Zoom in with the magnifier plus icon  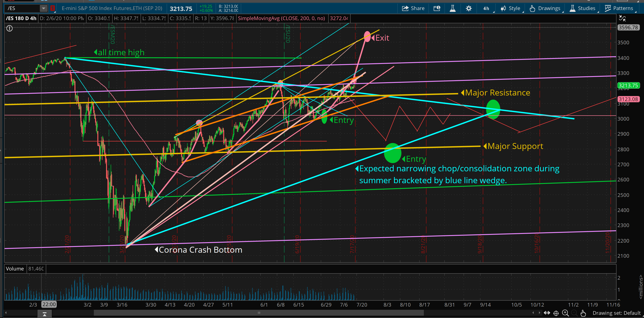565,313
